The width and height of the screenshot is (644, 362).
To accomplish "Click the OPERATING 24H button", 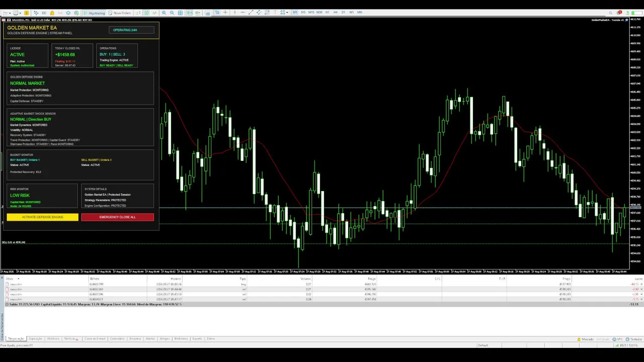I will (x=131, y=30).
